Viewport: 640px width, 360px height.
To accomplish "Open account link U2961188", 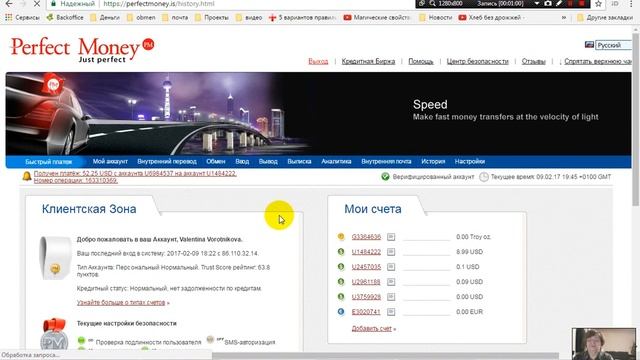I will click(366, 282).
